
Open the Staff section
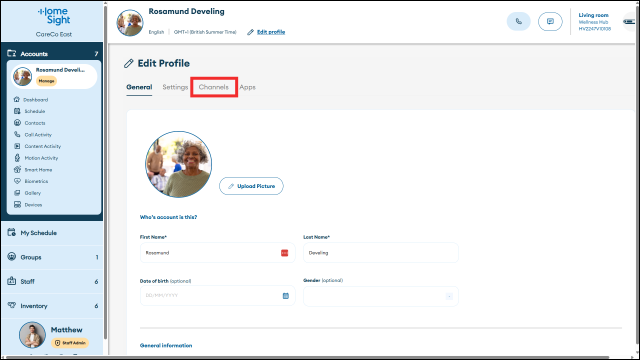(53, 281)
